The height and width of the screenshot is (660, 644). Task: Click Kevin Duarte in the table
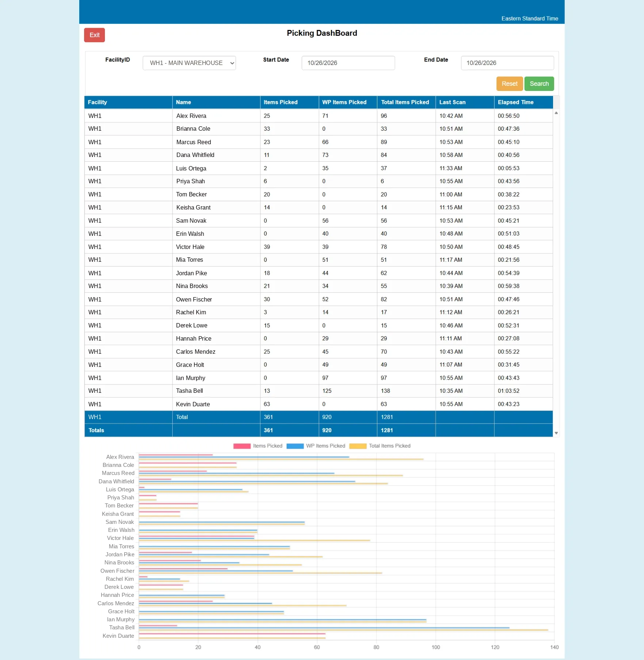point(193,404)
